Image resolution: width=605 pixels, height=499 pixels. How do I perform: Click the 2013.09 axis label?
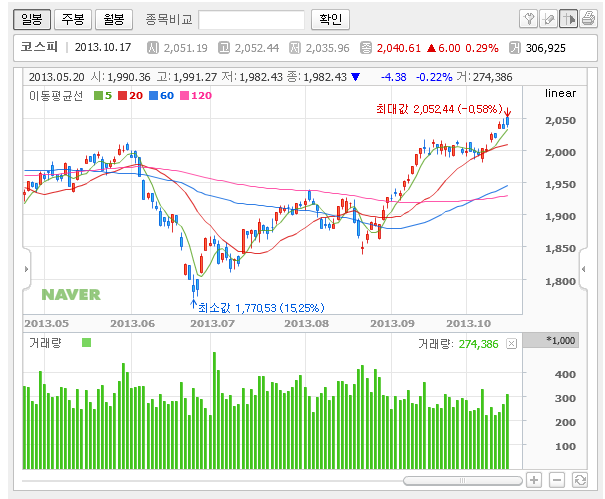pos(392,323)
